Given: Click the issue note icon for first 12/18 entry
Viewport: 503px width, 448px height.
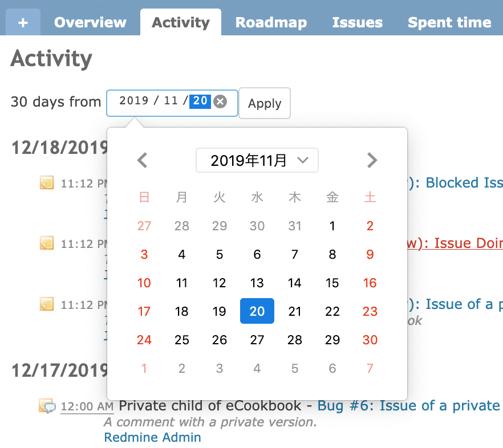Looking at the screenshot, I should click(x=47, y=182).
